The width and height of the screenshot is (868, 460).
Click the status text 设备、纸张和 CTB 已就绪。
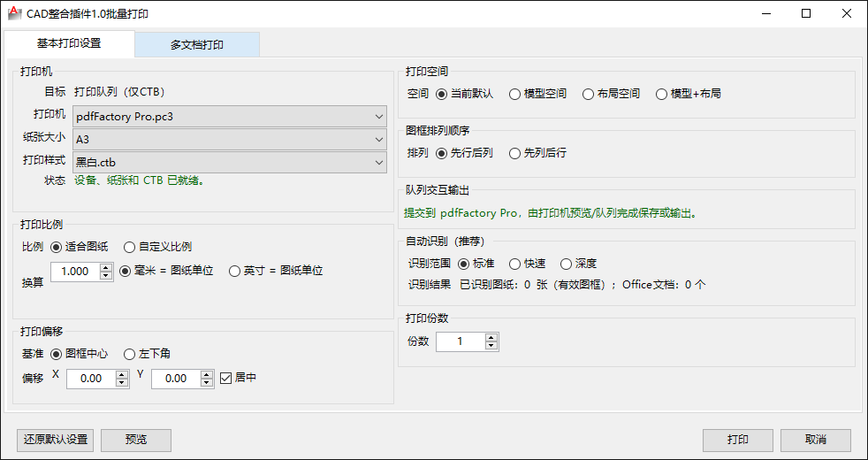(x=139, y=180)
